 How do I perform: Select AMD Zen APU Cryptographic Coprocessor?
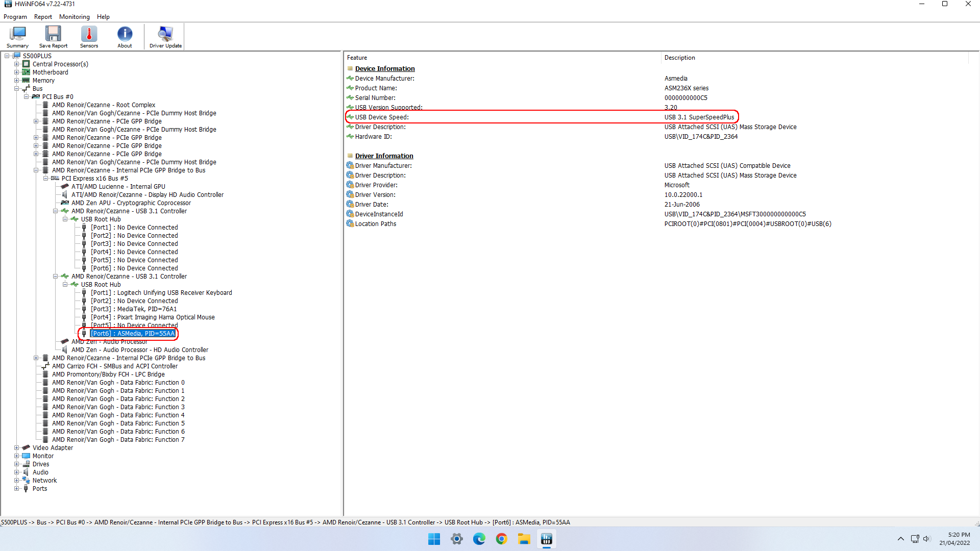(x=131, y=203)
